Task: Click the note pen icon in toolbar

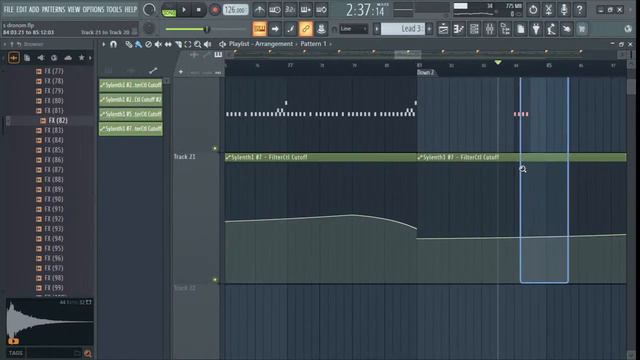Action: (291, 29)
